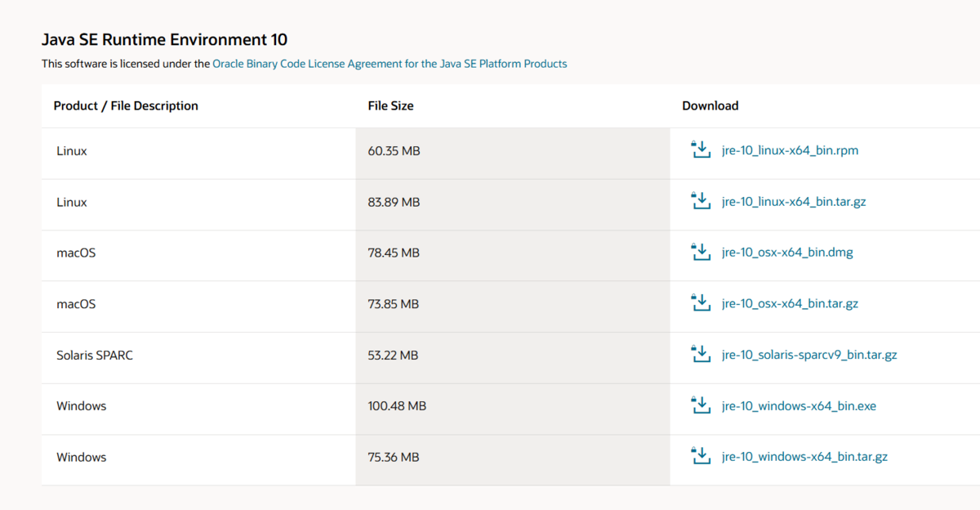Click the 100.48 MB file size cell
Viewport: 980px width, 510px height.
397,406
